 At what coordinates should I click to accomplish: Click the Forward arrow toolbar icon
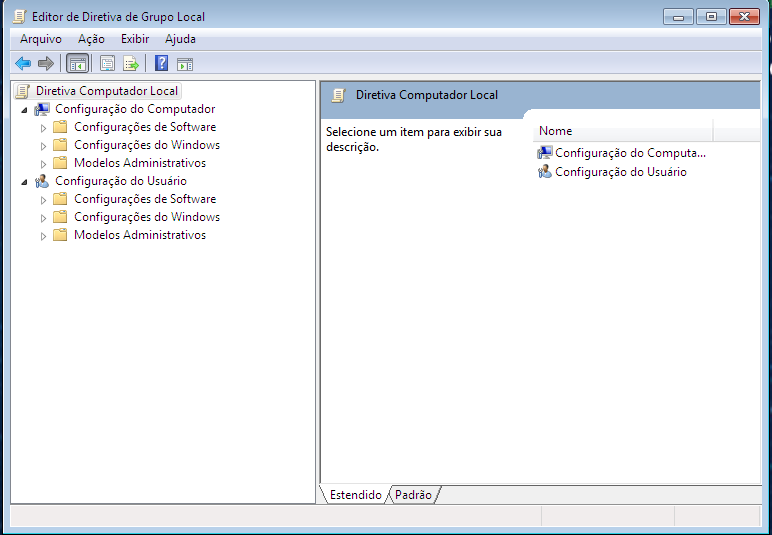click(46, 63)
